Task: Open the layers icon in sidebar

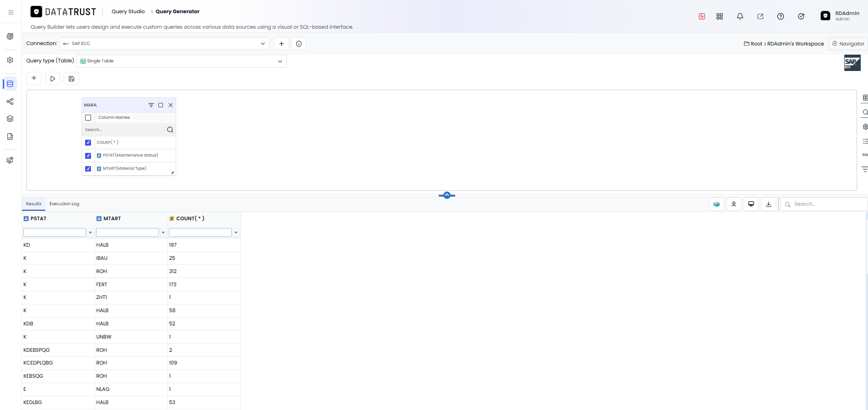Action: tap(10, 119)
